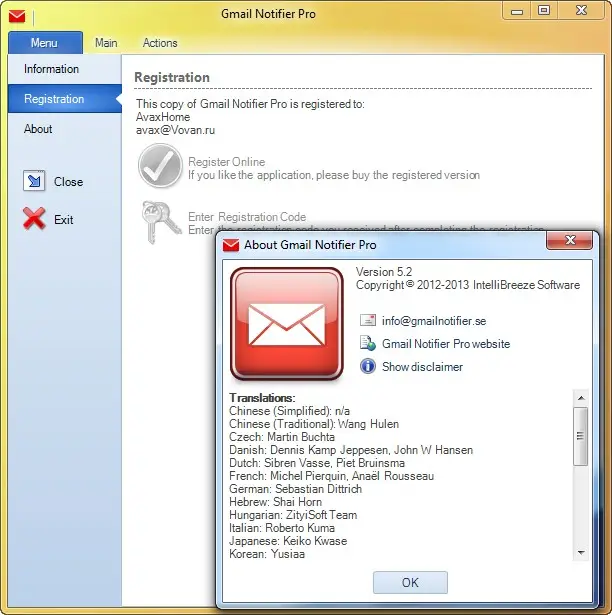Click the translations scrollbar down arrow
Image resolution: width=612 pixels, height=615 pixels.
click(x=581, y=553)
